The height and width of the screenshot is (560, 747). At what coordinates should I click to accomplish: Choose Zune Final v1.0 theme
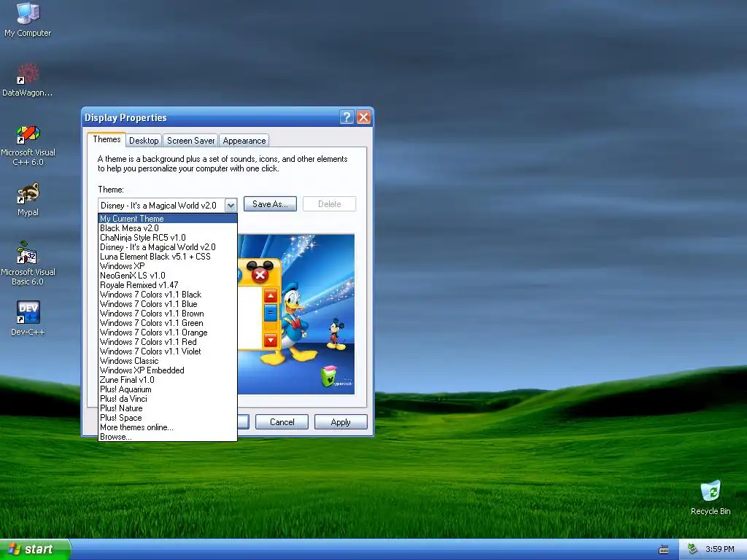[168, 380]
